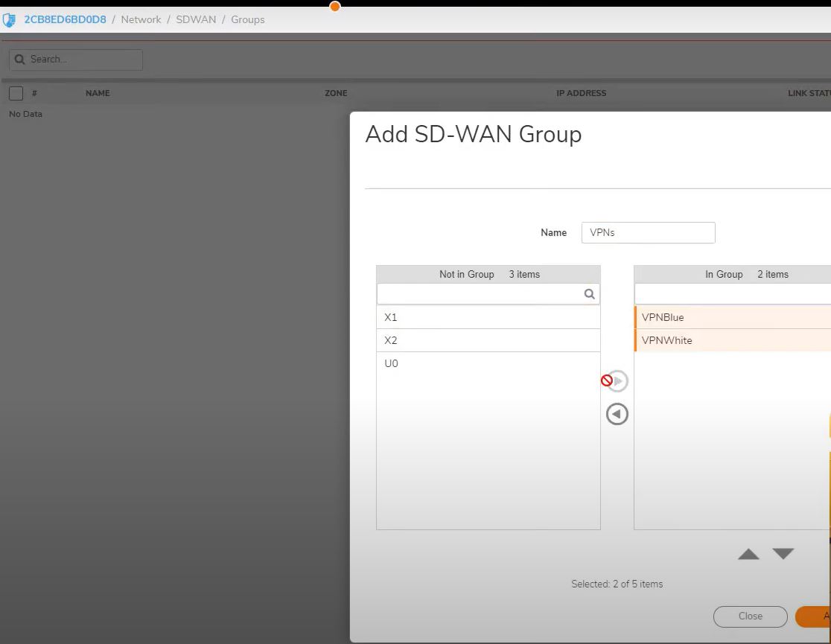
Task: Go to SDWAN breadcrumb
Action: (x=196, y=19)
